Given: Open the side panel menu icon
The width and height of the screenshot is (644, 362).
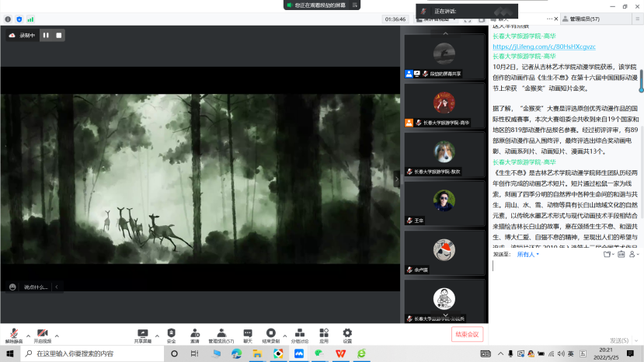Looking at the screenshot, I should click(638, 19).
